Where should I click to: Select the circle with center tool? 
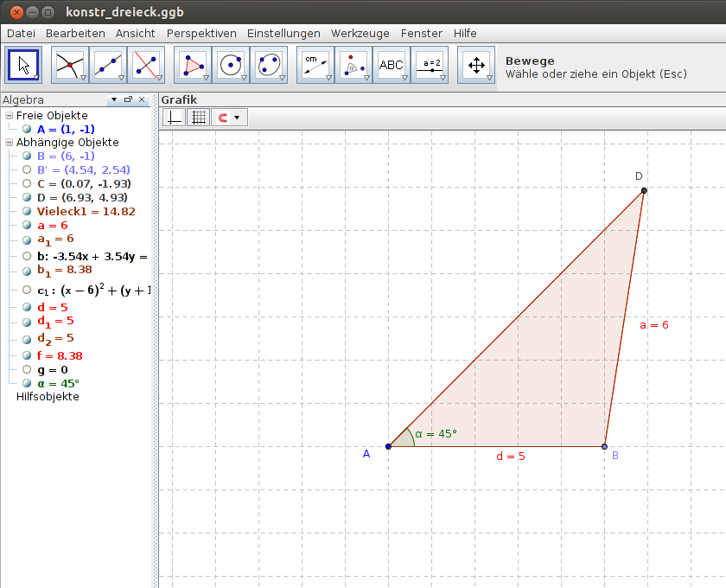[231, 65]
